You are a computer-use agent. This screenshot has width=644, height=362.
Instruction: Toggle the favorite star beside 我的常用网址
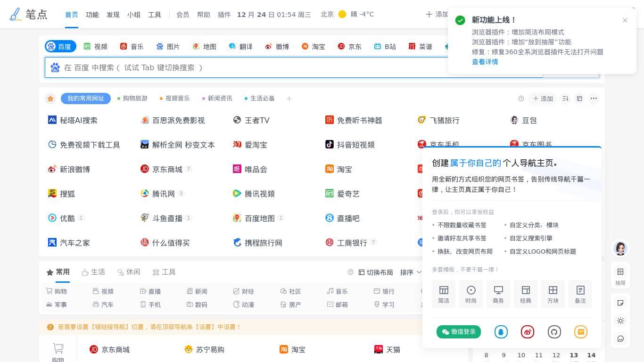[50, 99]
